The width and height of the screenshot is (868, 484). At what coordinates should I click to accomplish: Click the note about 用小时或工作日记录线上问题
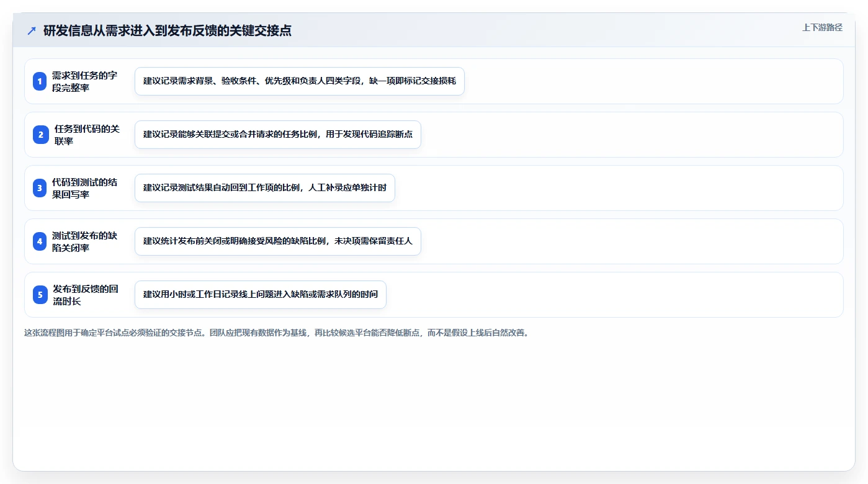[261, 295]
